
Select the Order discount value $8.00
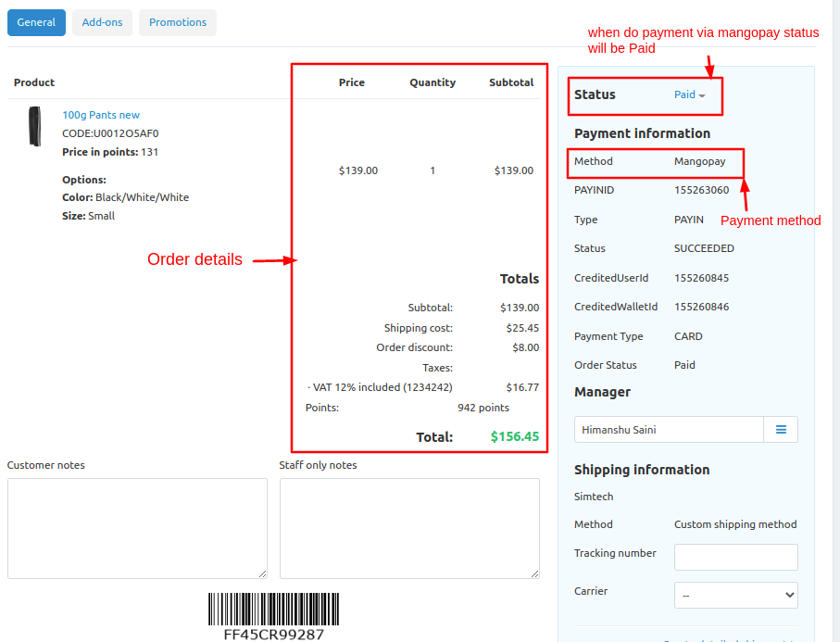[x=525, y=347]
